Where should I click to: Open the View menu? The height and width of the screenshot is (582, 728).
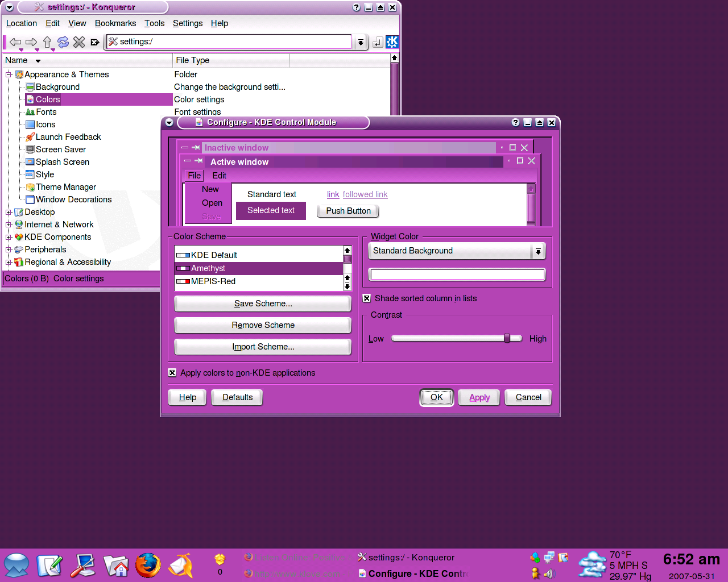(x=77, y=23)
